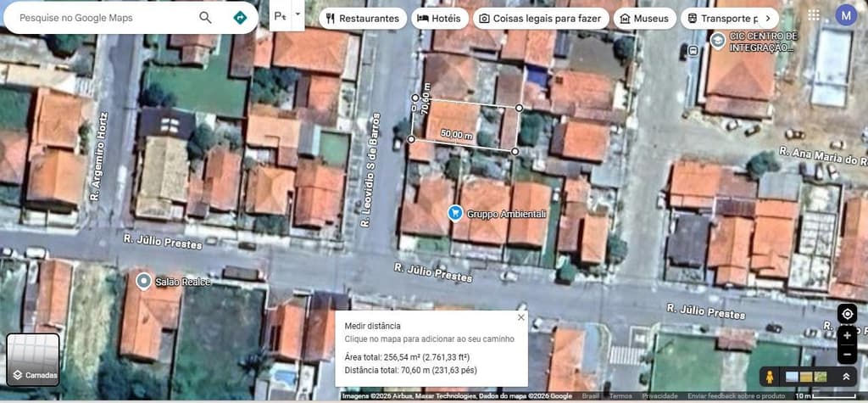Image resolution: width=868 pixels, height=403 pixels.
Task: Open the Pt language input dropdown arrow
Action: point(298,14)
